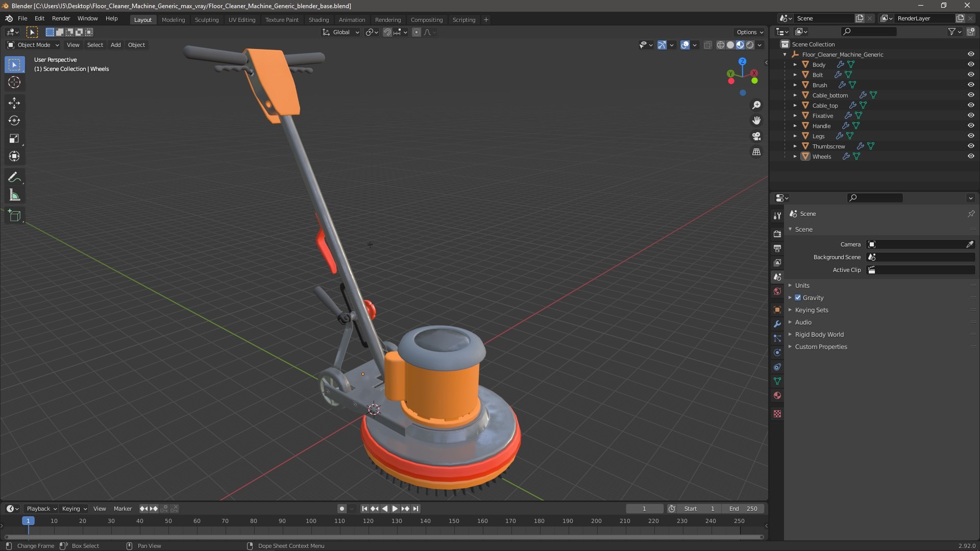Hide the Wheels object in outliner
The image size is (980, 551).
point(971,156)
